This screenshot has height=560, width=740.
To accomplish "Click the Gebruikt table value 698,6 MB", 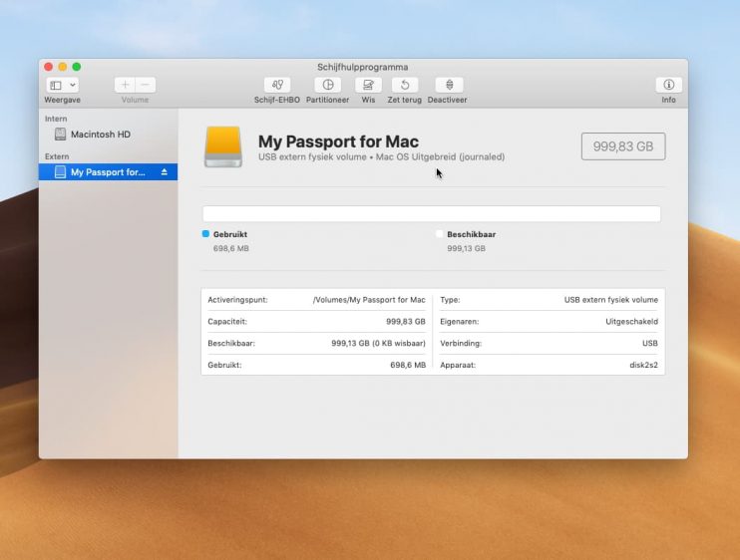I will [408, 365].
